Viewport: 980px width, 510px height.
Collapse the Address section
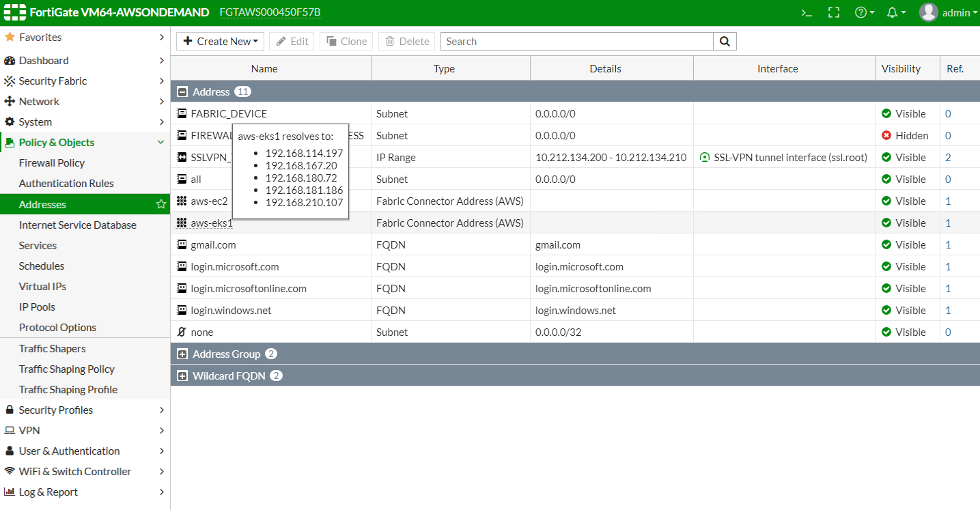(x=182, y=92)
